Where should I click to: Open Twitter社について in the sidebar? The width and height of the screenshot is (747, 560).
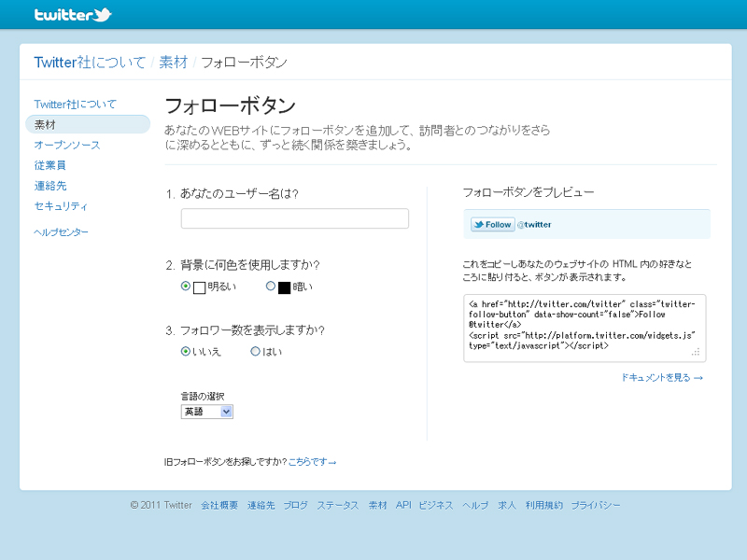(x=76, y=105)
